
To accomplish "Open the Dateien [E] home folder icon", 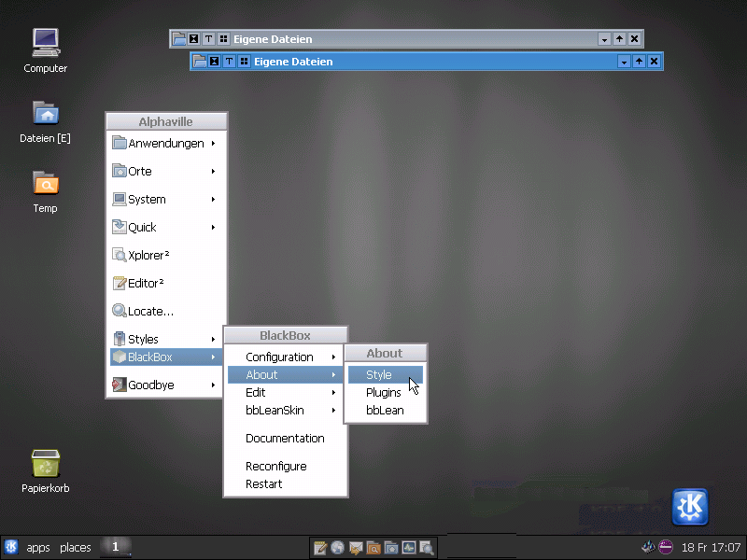I will click(x=46, y=121).
